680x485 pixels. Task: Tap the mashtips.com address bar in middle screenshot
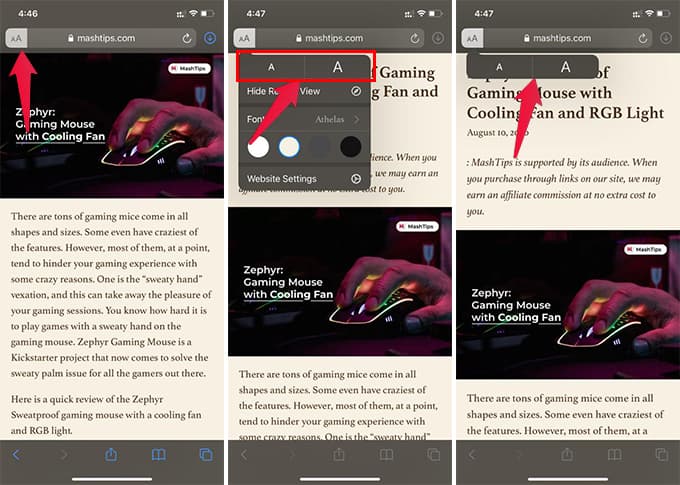tap(330, 38)
